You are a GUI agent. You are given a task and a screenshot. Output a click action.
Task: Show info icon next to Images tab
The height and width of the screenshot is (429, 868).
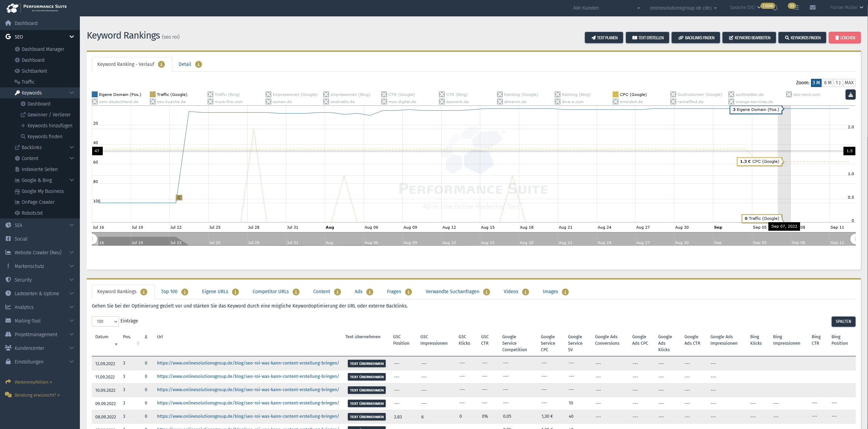(x=565, y=292)
